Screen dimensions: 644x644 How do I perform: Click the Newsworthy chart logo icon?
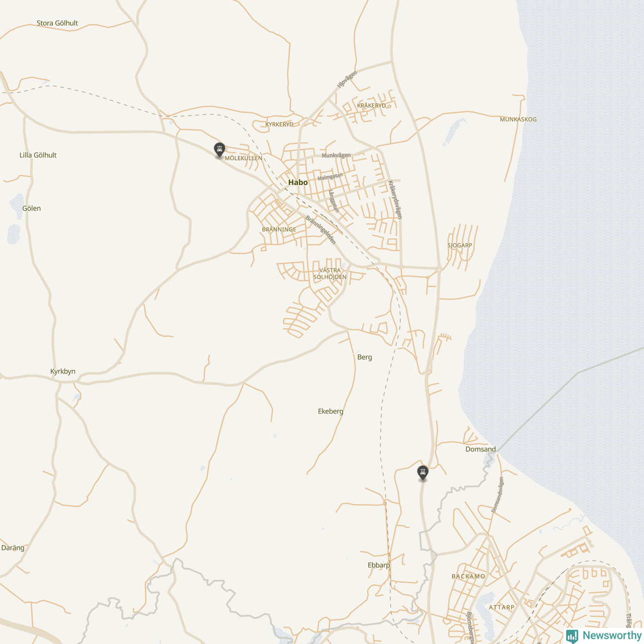point(572,636)
